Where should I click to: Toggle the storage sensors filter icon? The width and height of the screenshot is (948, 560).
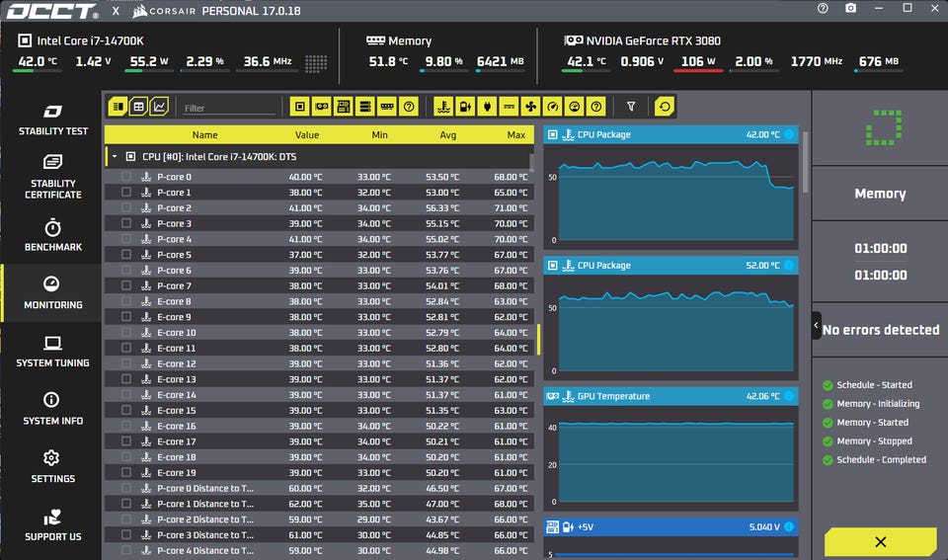(365, 107)
